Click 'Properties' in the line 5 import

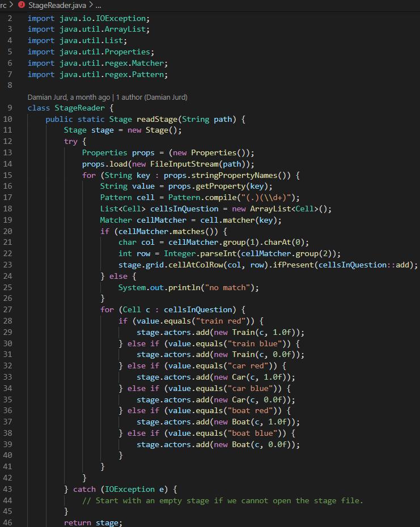[127, 52]
